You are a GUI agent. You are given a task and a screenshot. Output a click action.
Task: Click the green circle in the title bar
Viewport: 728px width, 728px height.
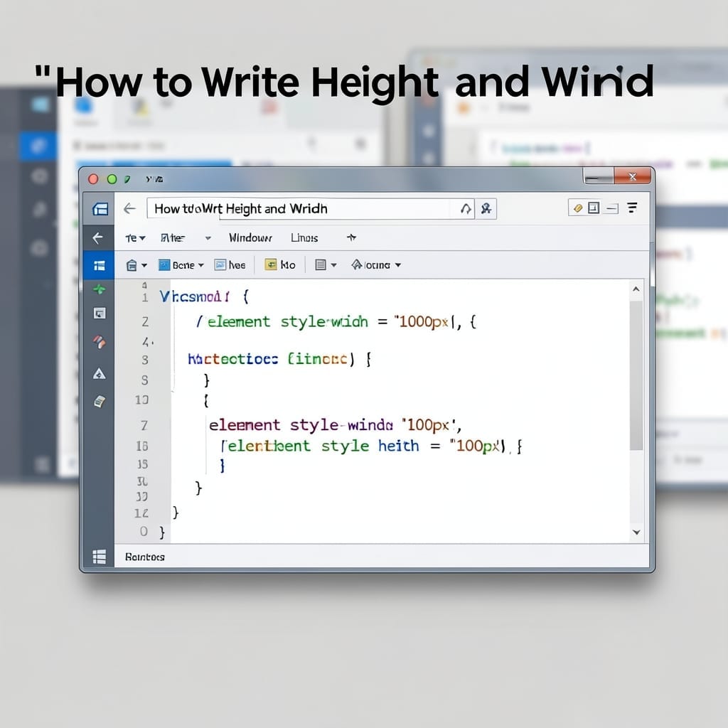[112, 179]
